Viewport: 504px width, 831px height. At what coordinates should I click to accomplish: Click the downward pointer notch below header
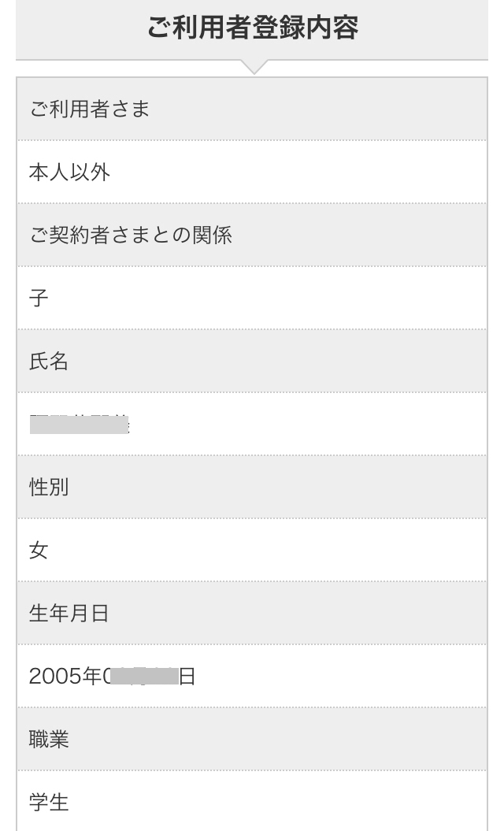point(252,67)
